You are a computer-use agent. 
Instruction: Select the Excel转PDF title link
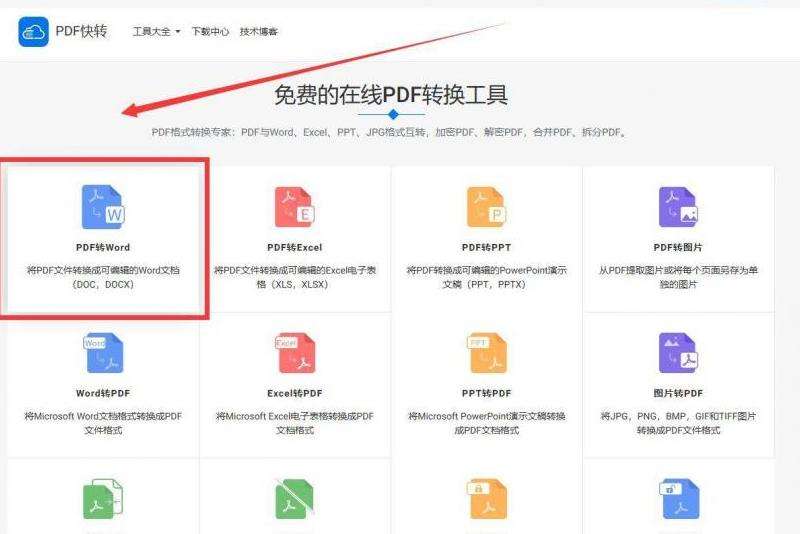click(x=294, y=393)
